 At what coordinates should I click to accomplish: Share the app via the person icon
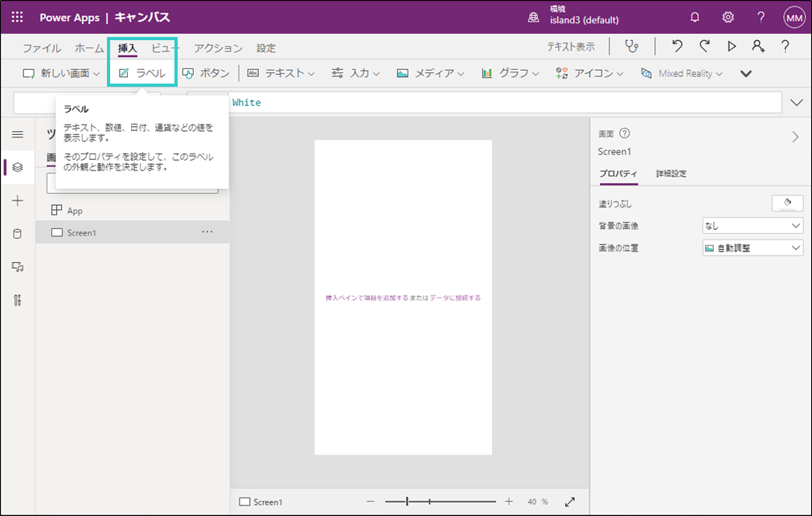coord(757,47)
